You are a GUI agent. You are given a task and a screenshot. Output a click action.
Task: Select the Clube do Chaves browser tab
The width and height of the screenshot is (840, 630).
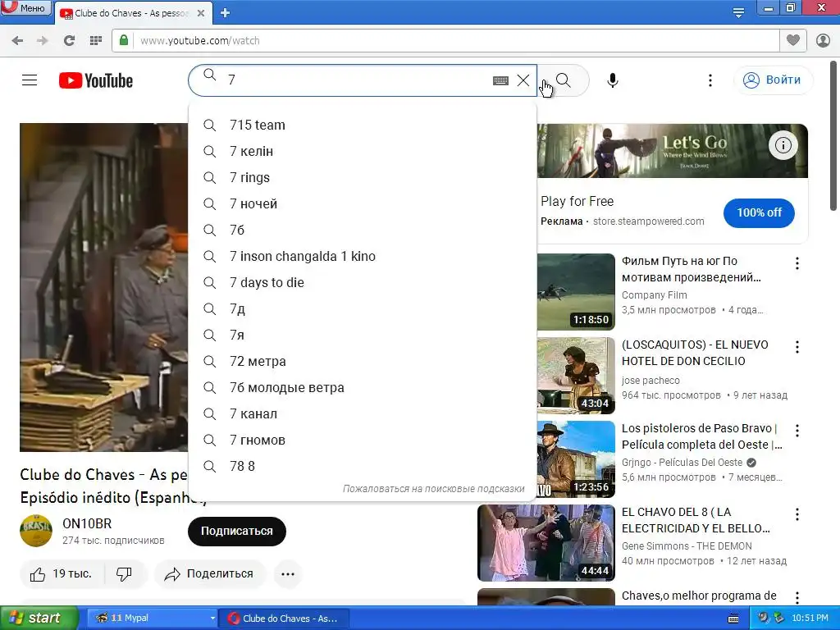click(126, 13)
